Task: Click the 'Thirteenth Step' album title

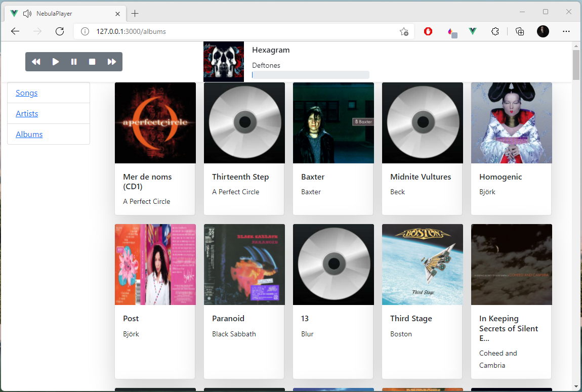Action: pos(240,177)
